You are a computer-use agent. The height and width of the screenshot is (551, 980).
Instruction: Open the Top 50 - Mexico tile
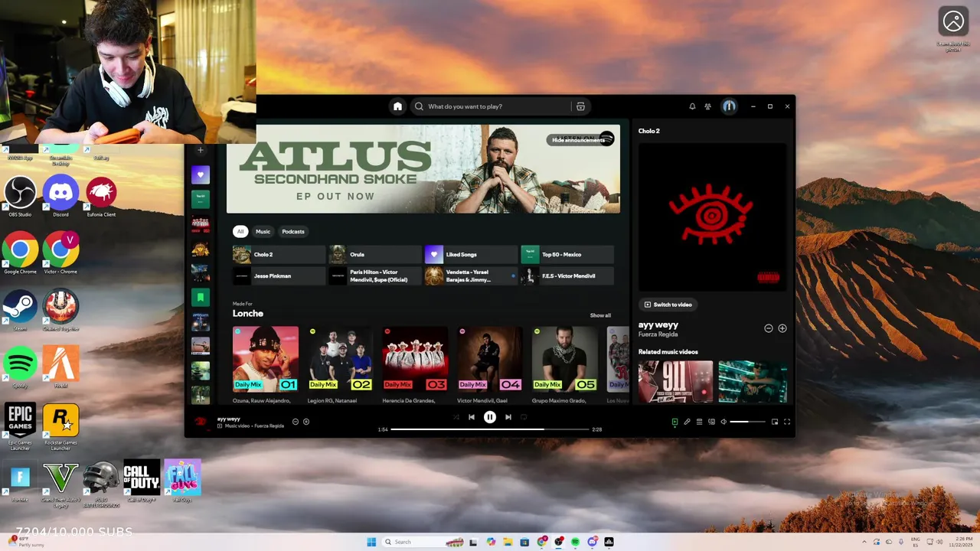pos(567,254)
